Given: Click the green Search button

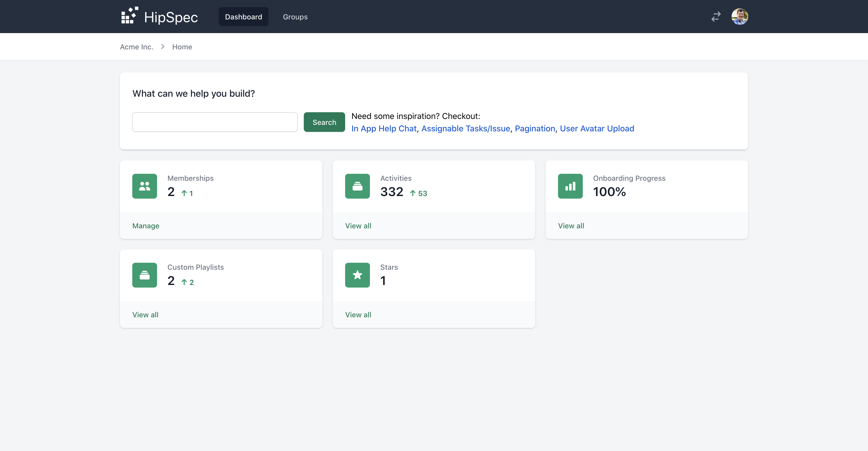Looking at the screenshot, I should click(x=324, y=122).
